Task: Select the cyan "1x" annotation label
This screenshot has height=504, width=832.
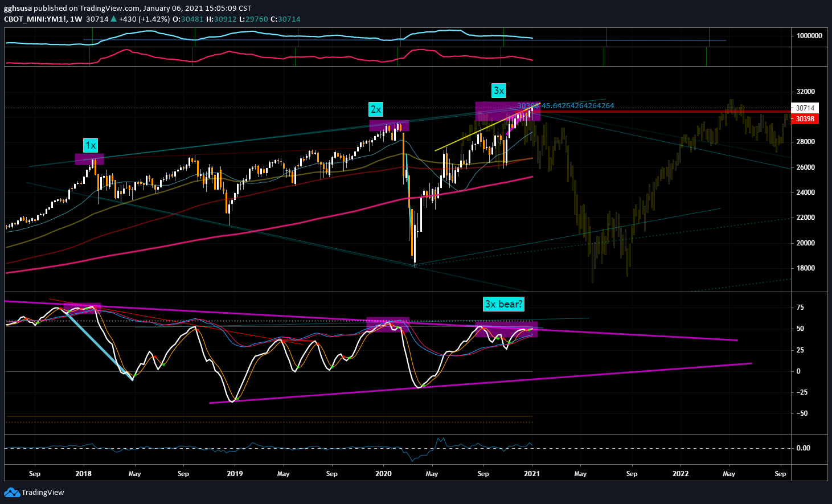Action: click(91, 145)
